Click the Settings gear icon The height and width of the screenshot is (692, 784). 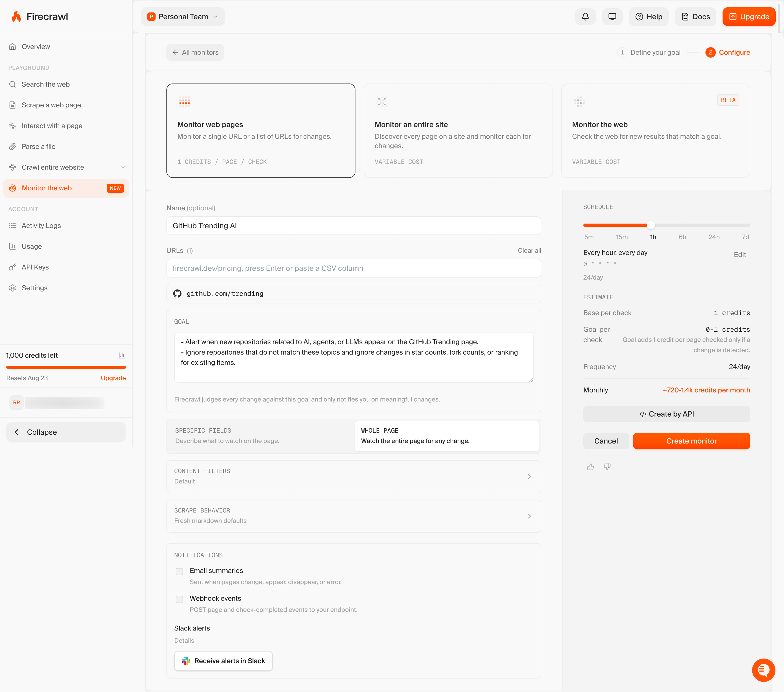13,288
